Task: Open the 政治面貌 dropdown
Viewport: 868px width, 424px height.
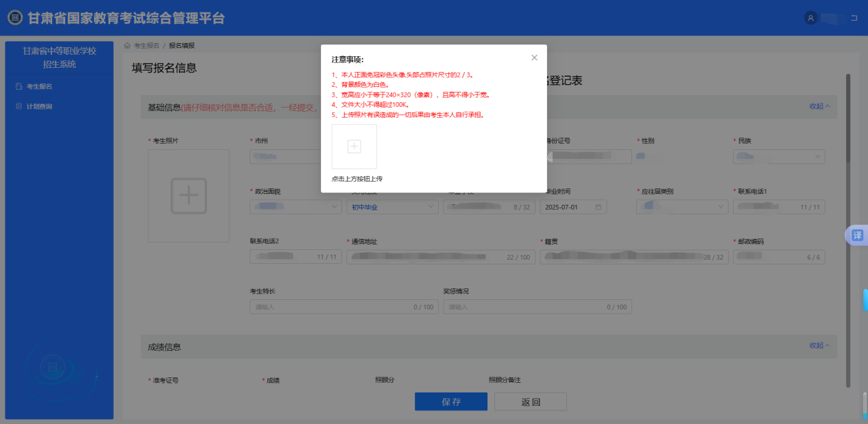Action: coord(296,207)
